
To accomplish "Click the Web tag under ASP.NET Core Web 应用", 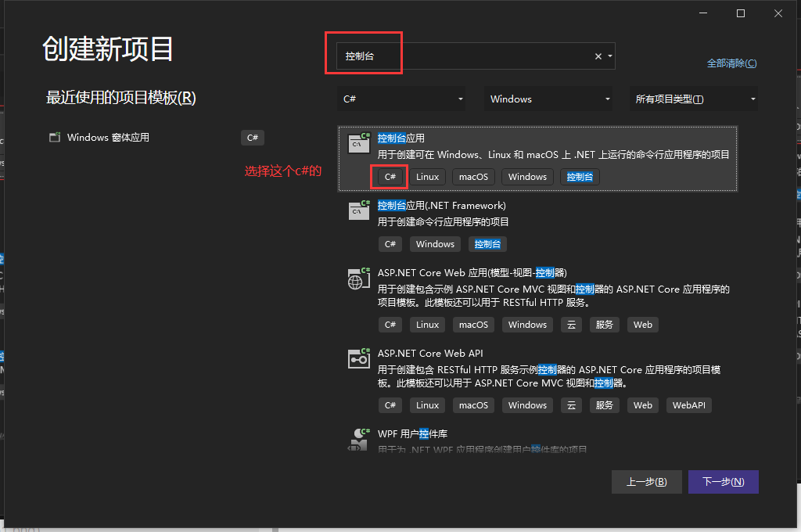I will coord(643,325).
